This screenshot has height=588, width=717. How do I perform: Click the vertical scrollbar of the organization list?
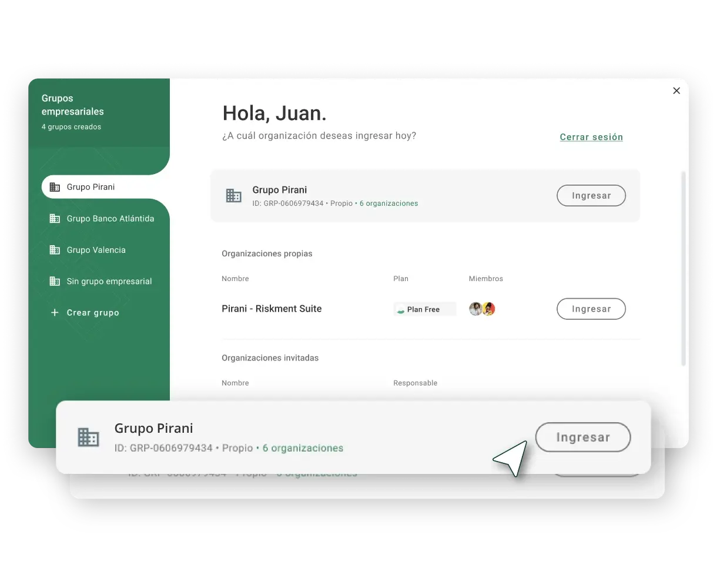(x=684, y=269)
